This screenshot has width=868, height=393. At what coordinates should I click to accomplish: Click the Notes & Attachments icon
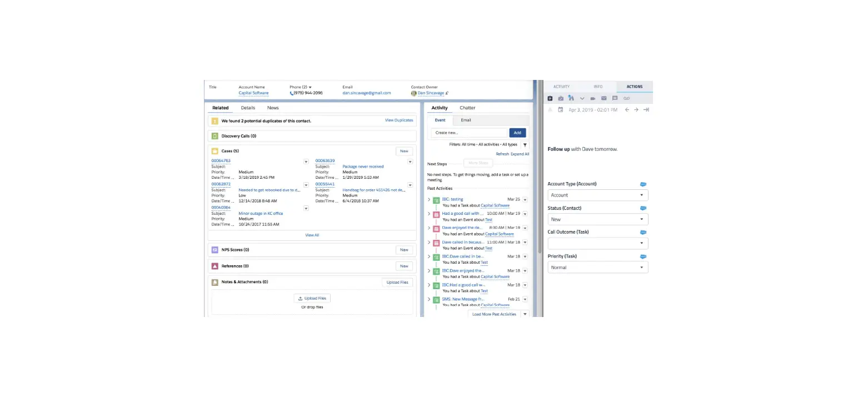[x=214, y=282]
